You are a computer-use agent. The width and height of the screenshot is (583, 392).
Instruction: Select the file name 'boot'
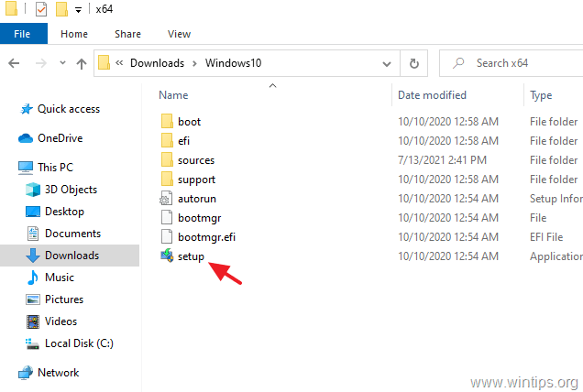[x=189, y=122]
